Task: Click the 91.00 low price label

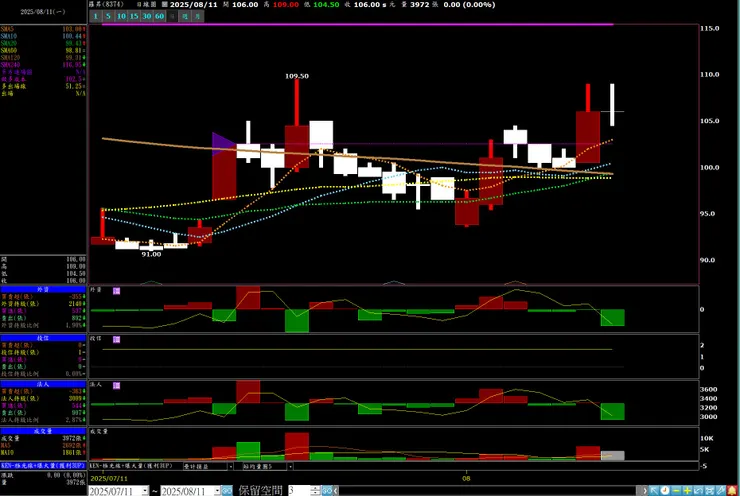Action: 151,254
